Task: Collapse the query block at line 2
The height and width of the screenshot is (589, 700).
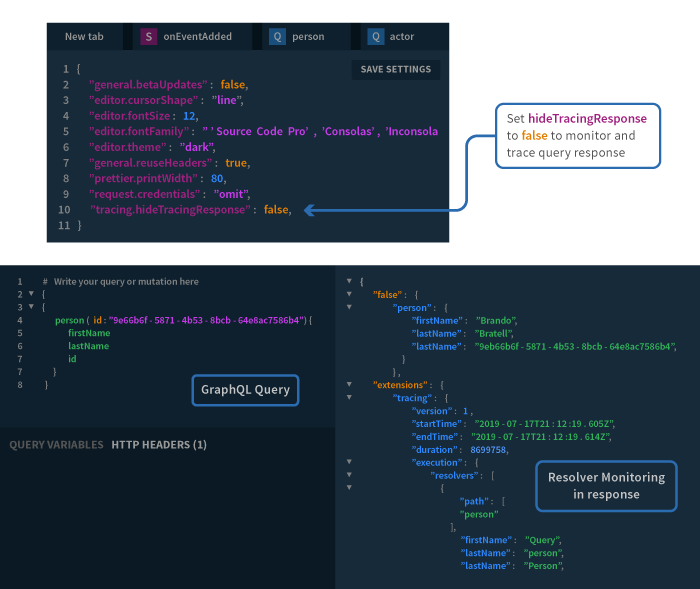Action: point(31,294)
